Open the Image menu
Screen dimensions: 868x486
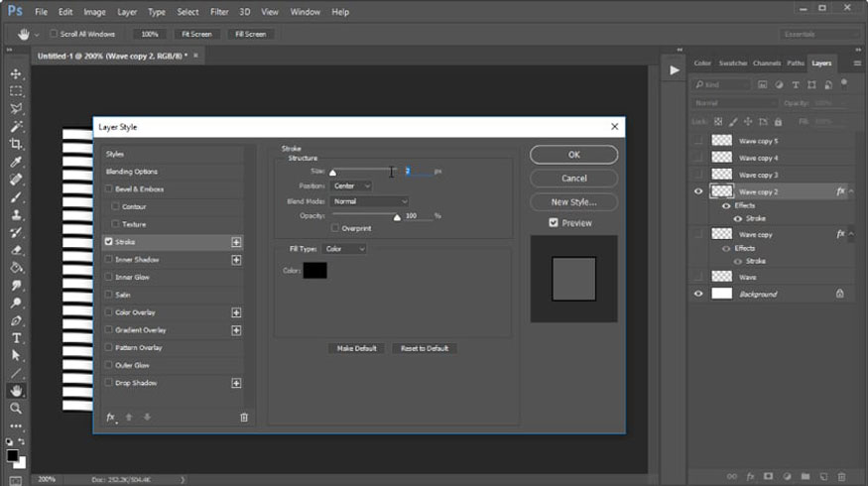pyautogui.click(x=94, y=12)
